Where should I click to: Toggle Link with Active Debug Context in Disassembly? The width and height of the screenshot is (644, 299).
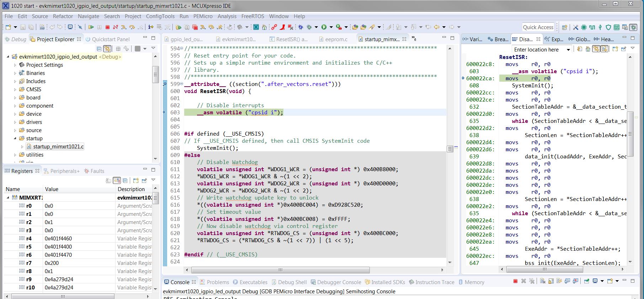click(x=596, y=49)
